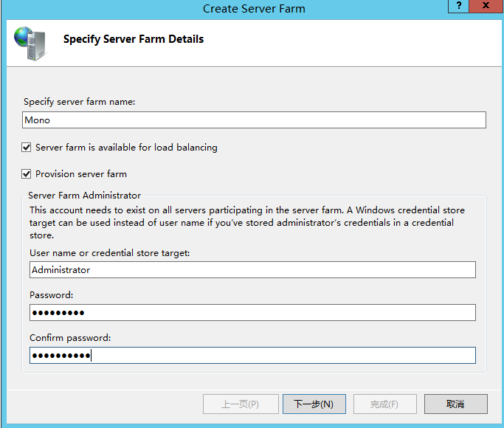This screenshot has height=428, width=504.
Task: Click the Specify Server Farm Details heading
Action: [x=134, y=39]
